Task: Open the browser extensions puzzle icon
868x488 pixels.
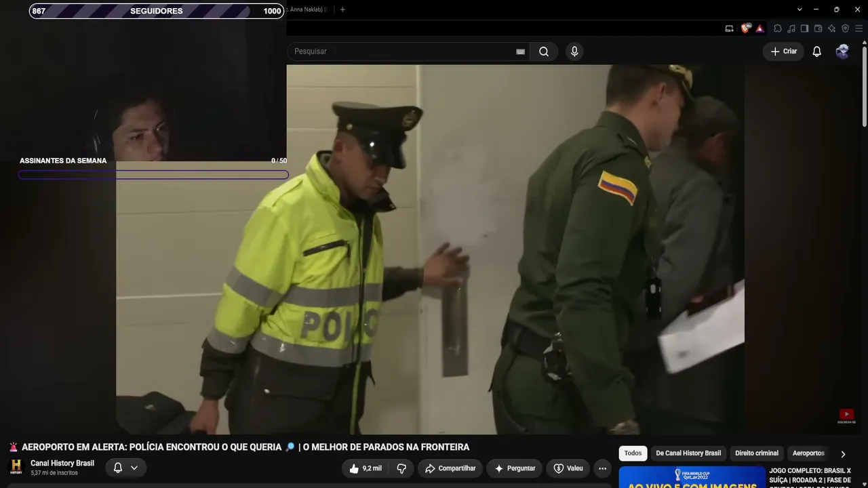Action: pyautogui.click(x=778, y=28)
